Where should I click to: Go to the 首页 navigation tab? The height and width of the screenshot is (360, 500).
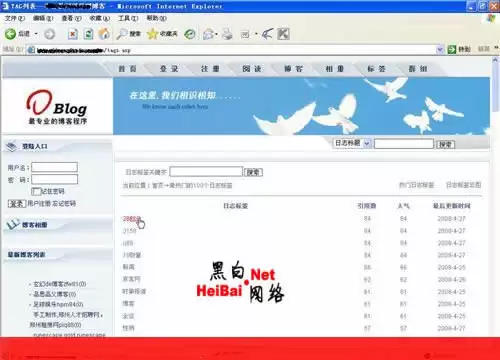click(128, 69)
